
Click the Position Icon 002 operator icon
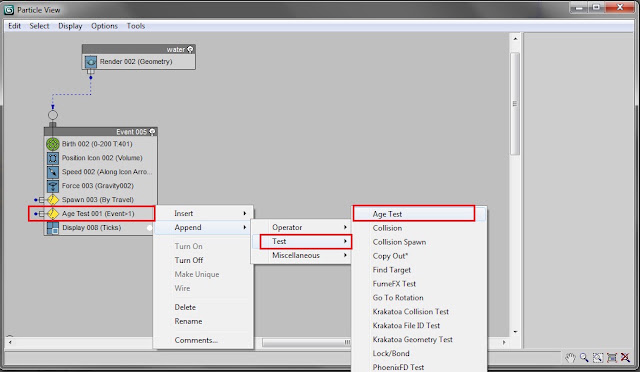(x=53, y=158)
